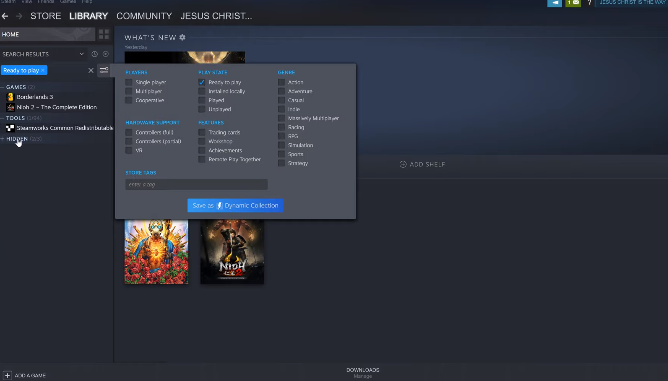
Task: Open the Jesus Christ profile tab
Action: tap(216, 16)
